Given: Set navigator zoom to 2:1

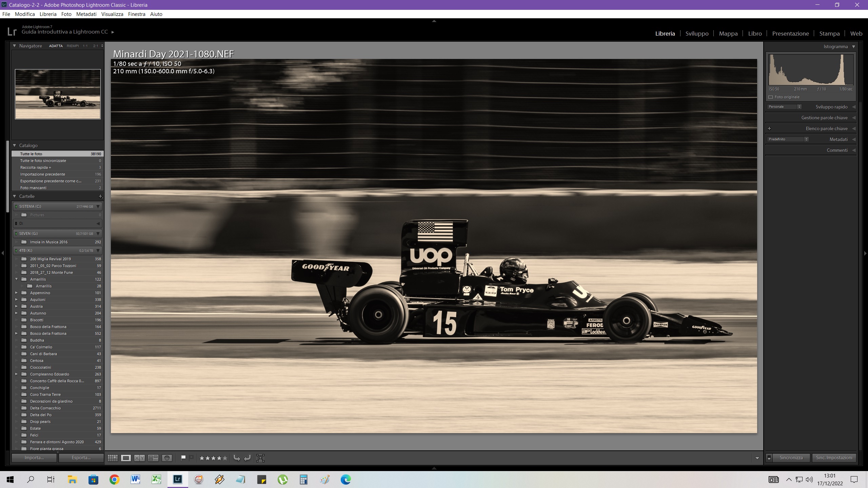Looking at the screenshot, I should click(x=96, y=46).
